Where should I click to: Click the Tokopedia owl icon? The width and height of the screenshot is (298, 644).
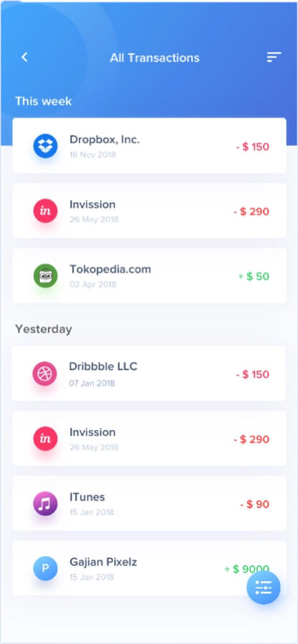click(x=45, y=275)
